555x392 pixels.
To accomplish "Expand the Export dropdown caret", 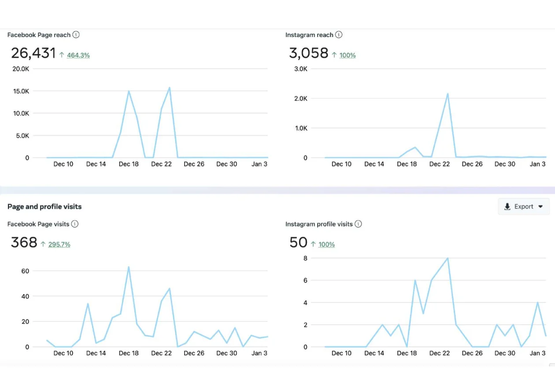I will 540,206.
